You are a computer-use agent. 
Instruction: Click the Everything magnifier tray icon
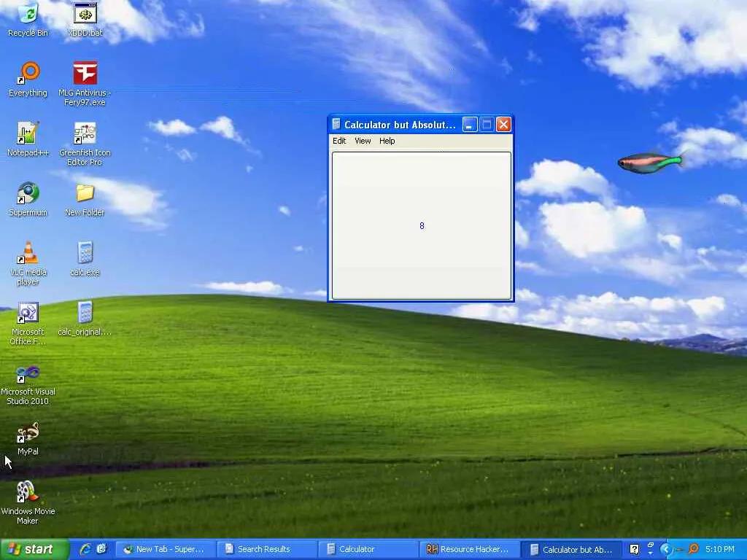(x=693, y=549)
